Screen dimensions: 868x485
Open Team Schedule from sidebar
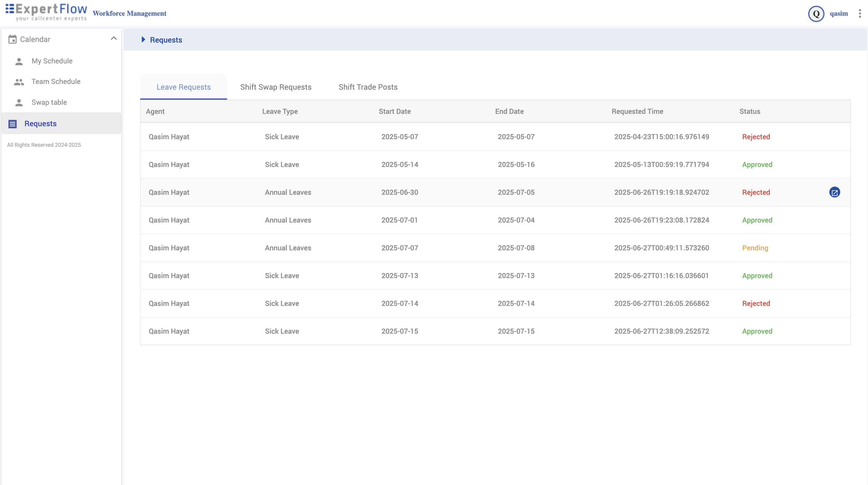point(56,82)
